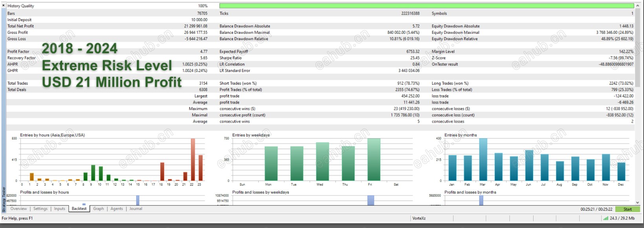Click the 'For Help, press F1' status text
This screenshot has width=644, height=228.
(17, 218)
